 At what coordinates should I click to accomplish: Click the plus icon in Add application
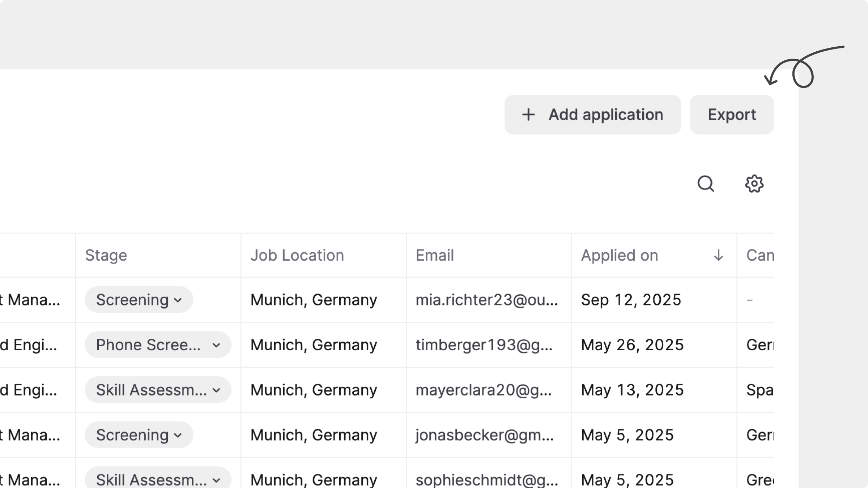point(528,115)
